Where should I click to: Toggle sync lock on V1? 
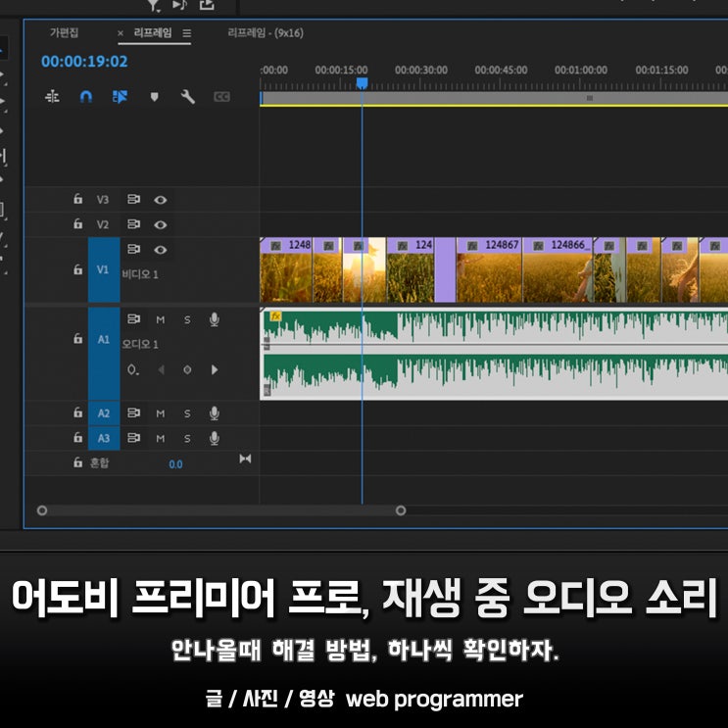pyautogui.click(x=133, y=249)
